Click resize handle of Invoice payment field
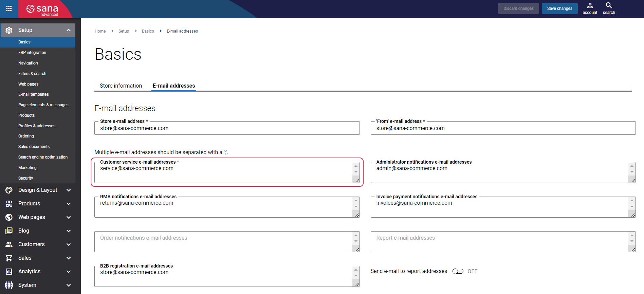Image resolution: width=644 pixels, height=294 pixels. [633, 215]
